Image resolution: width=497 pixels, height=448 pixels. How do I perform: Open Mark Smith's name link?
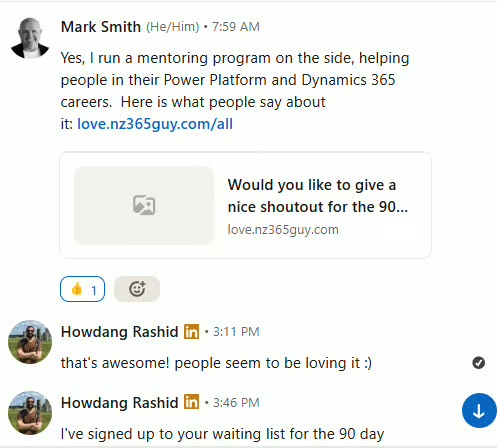tap(101, 27)
